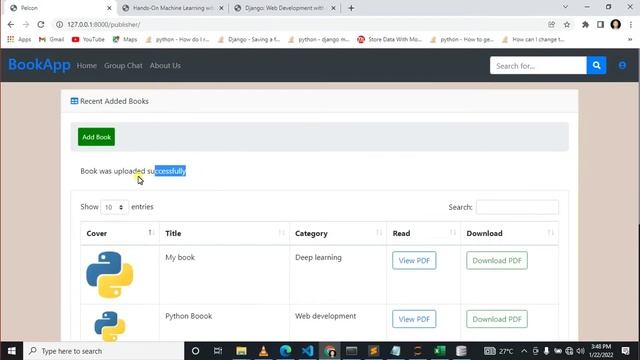Launch VLC media player from taskbar
Screen dimensions: 640x360
coord(263,351)
